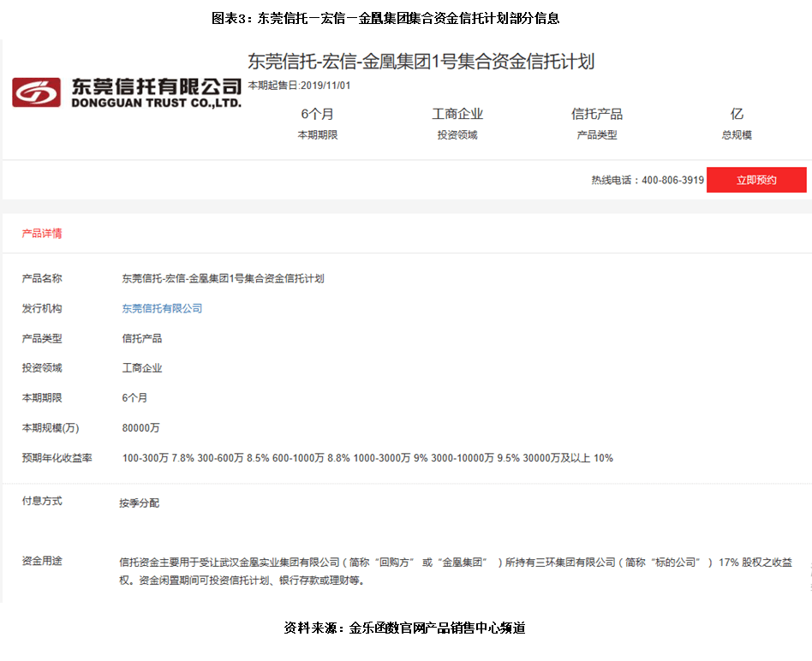Click the 工商企业 value above 投资领域
Screen dimensions: 812x661
coord(457,114)
